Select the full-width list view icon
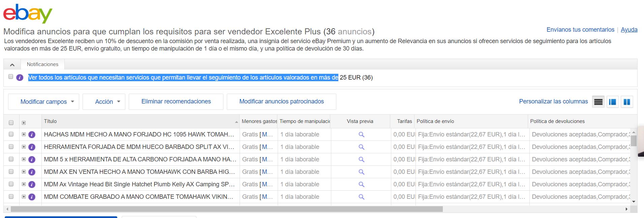Viewport: 644px width, 218px height. (x=598, y=102)
